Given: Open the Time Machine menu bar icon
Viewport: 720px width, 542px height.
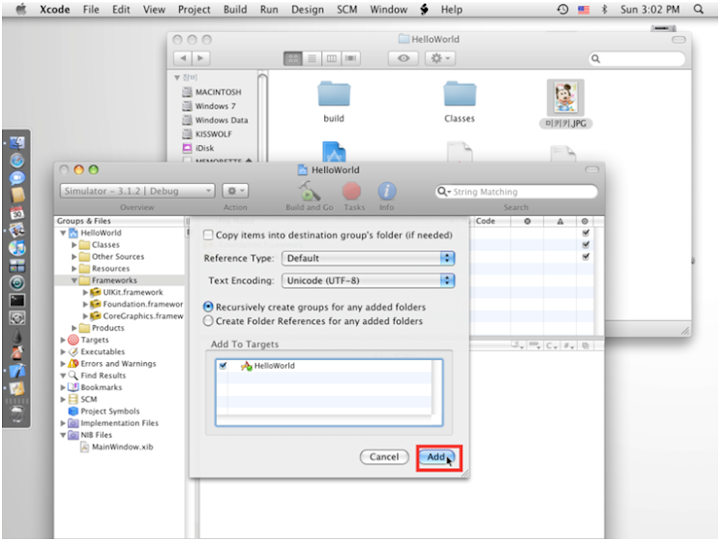Looking at the screenshot, I should coord(562,9).
